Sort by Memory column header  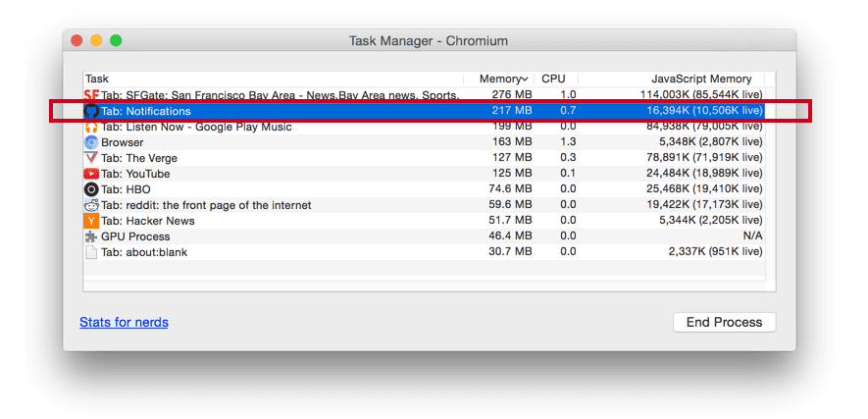502,79
